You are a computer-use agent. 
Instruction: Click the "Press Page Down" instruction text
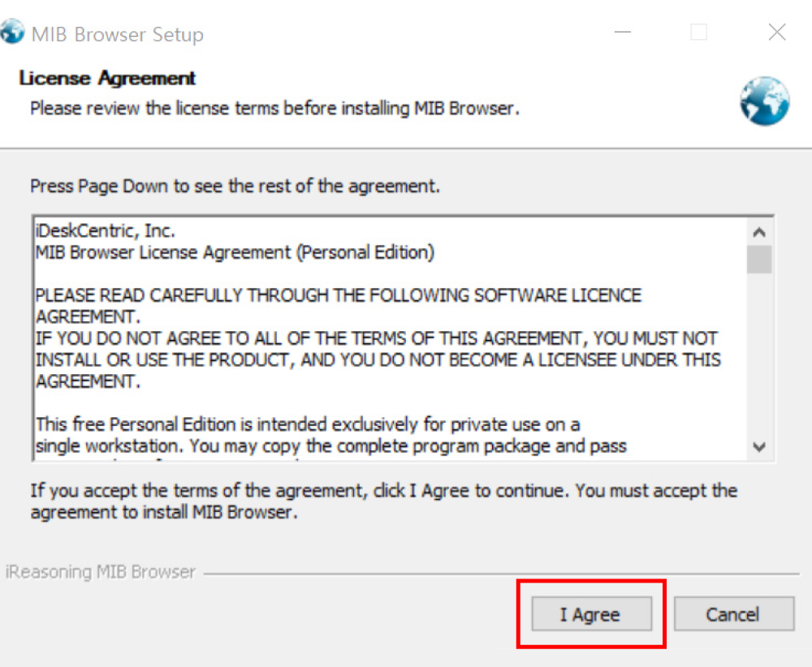(x=235, y=186)
